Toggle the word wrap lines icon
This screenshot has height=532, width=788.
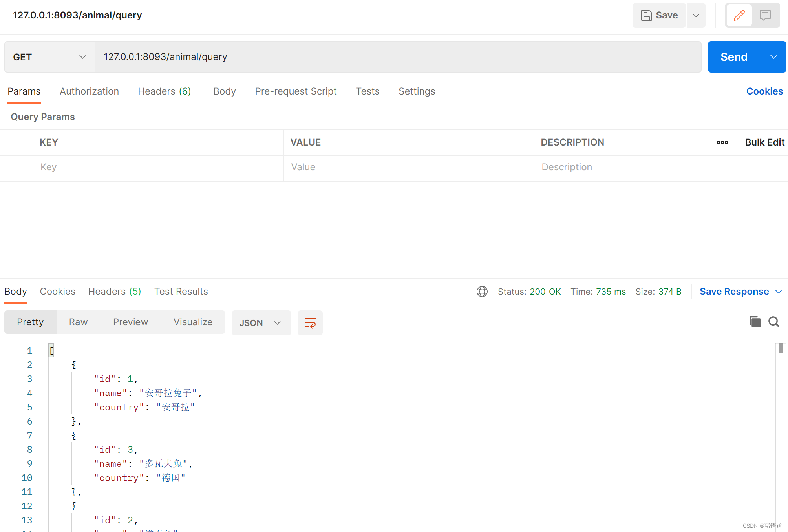pos(310,323)
